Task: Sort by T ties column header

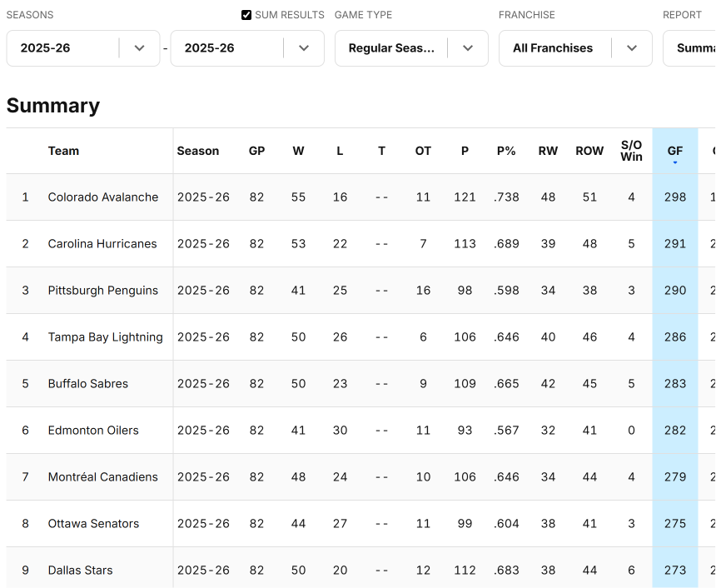Action: point(382,151)
